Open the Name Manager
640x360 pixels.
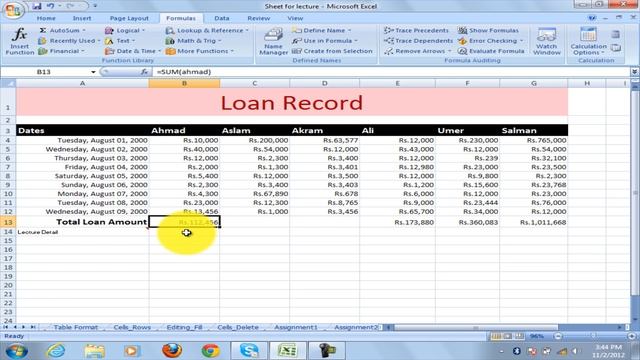[273, 41]
